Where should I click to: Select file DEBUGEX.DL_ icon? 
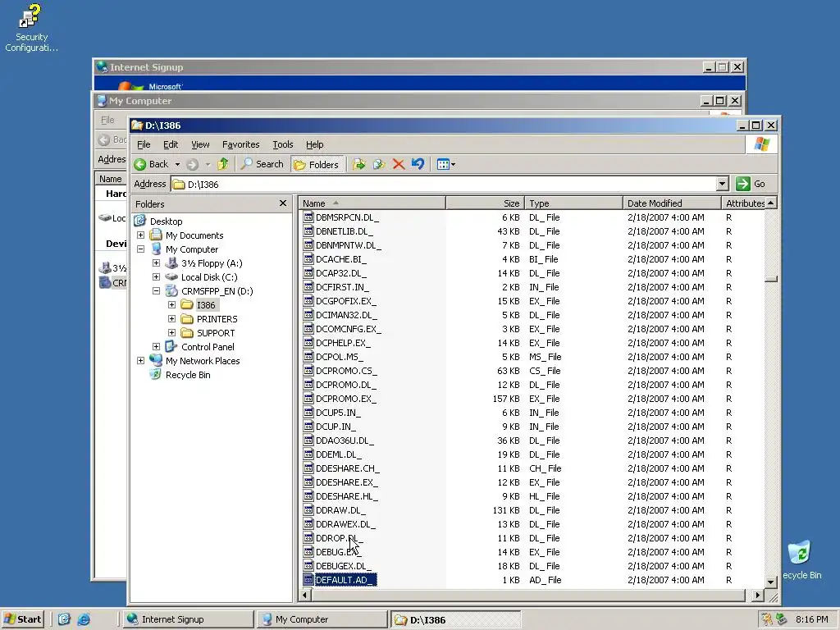pos(308,566)
